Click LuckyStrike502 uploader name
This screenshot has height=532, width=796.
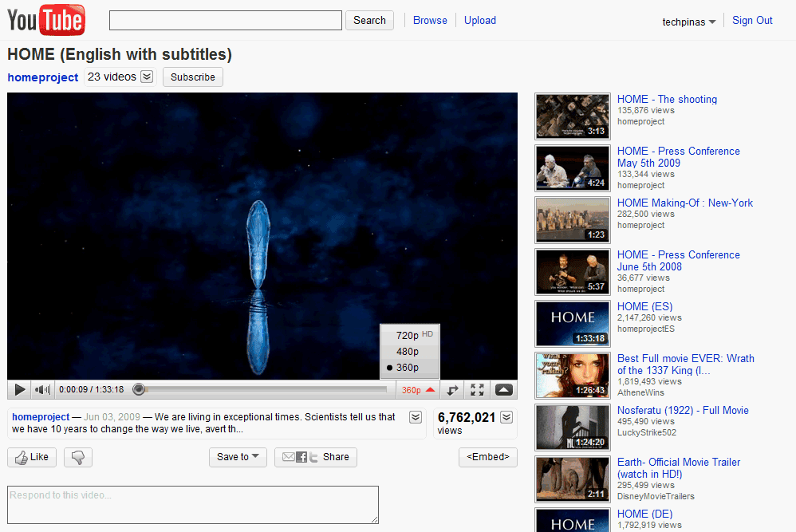647,432
